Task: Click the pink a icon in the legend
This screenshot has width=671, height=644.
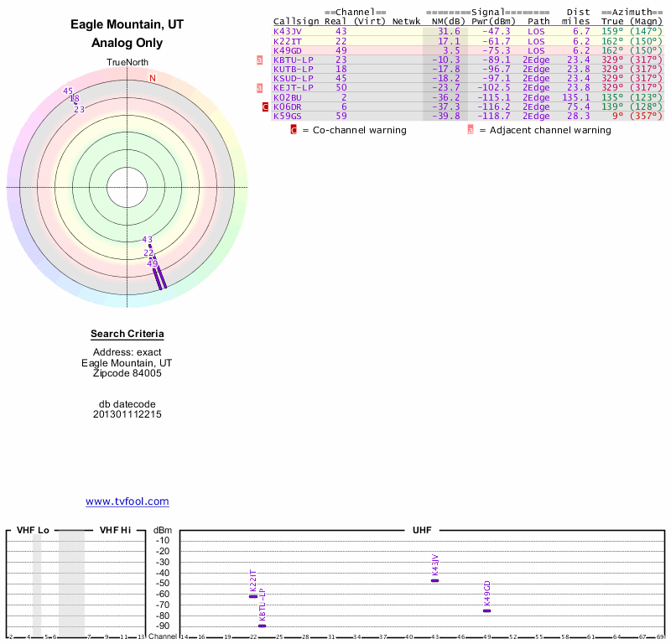Action: (471, 130)
